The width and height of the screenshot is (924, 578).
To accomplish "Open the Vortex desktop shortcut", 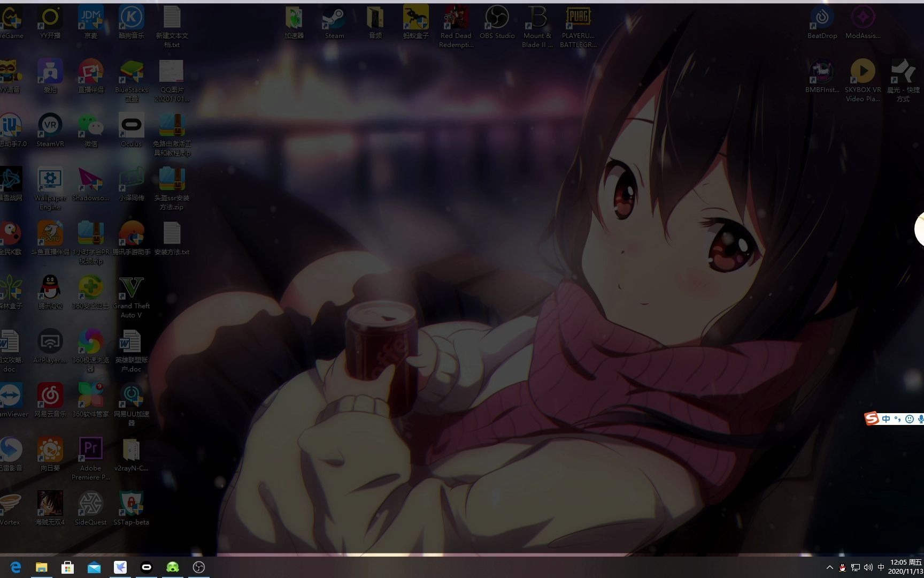I will (10, 509).
